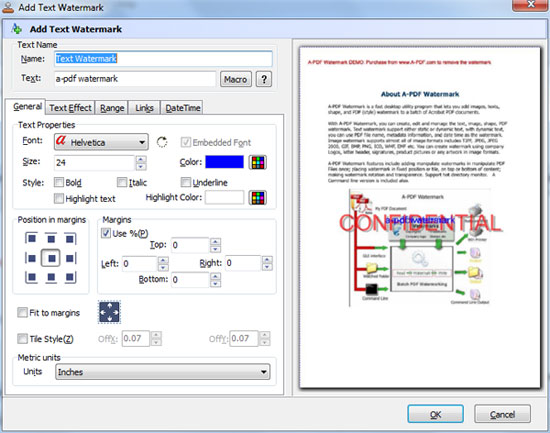550x433 pixels.
Task: Confirm with the OK button
Action: coord(435,414)
